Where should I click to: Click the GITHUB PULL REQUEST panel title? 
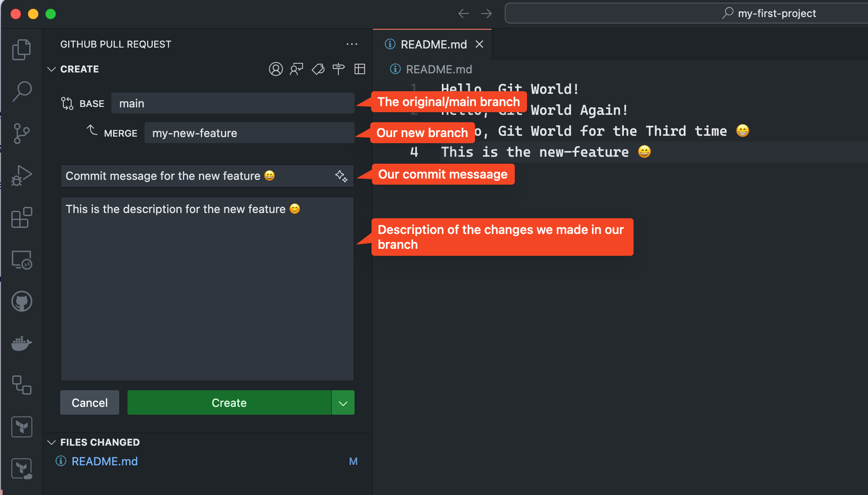[x=116, y=44]
